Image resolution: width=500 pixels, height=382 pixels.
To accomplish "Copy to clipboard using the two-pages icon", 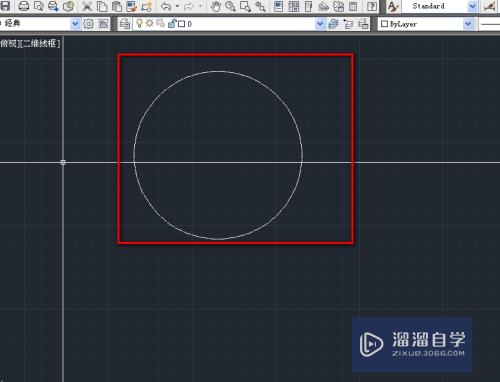I will coord(102,6).
